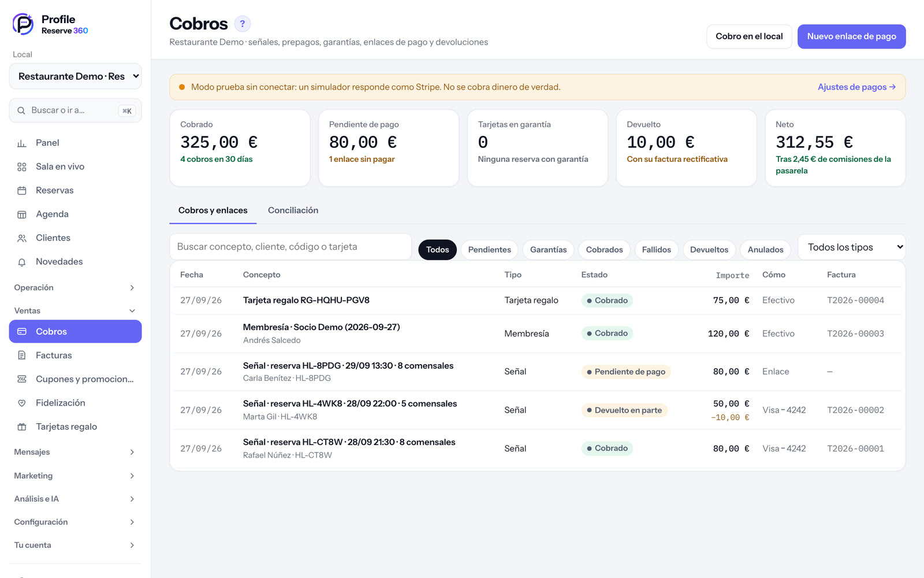924x578 pixels.
Task: Open Señal reserva HL-8PDG row
Action: pyautogui.click(x=537, y=372)
